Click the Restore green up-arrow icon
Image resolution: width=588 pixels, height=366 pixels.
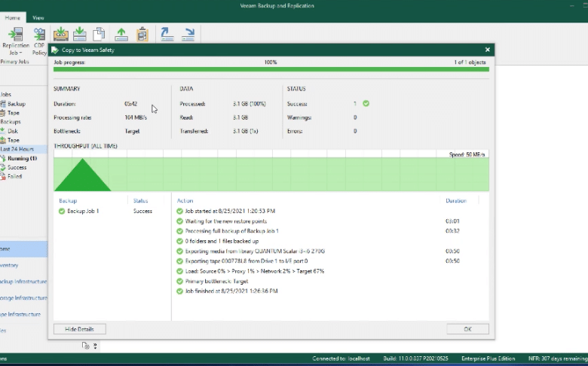[121, 34]
